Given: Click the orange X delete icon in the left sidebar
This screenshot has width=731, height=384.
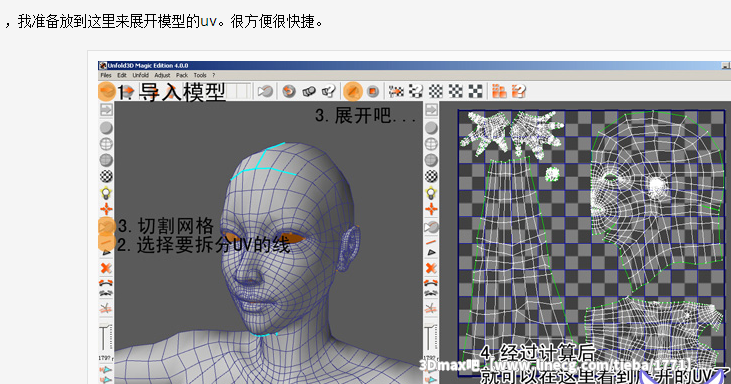Looking at the screenshot, I should click(x=106, y=268).
